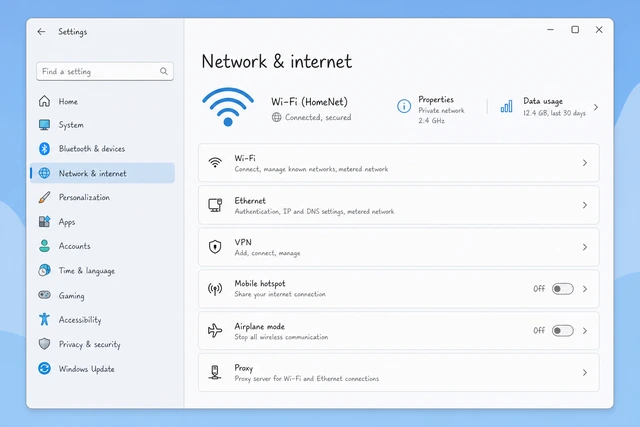
Task: Click the Airplane mode plane icon
Action: [x=215, y=331]
